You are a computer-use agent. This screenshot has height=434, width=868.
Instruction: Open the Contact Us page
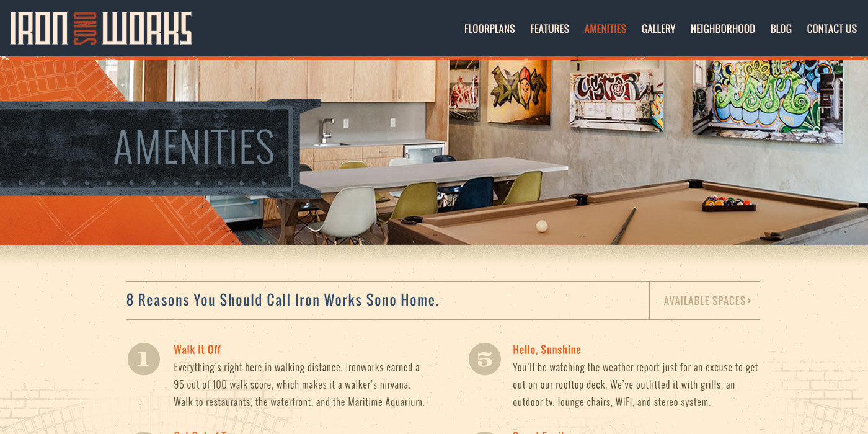click(x=832, y=29)
